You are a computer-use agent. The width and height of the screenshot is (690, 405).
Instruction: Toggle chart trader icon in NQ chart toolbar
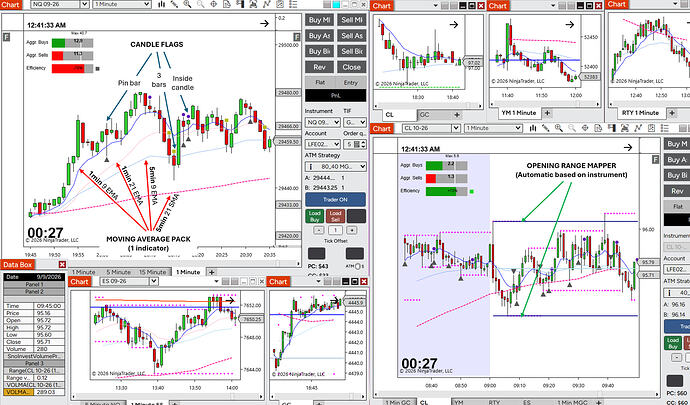tap(240, 4)
